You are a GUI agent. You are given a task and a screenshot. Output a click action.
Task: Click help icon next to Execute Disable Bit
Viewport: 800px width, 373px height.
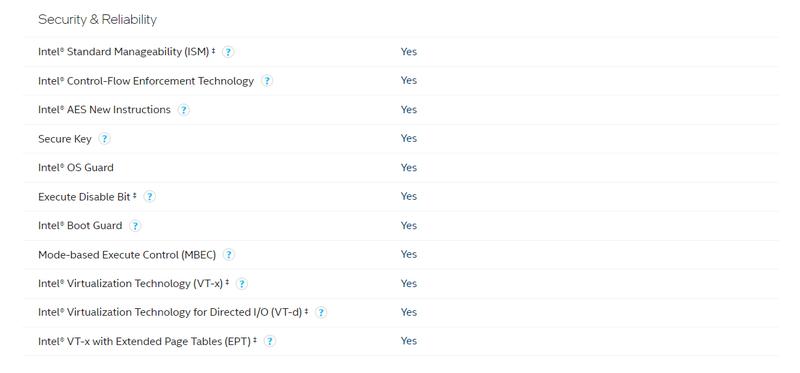(x=149, y=196)
